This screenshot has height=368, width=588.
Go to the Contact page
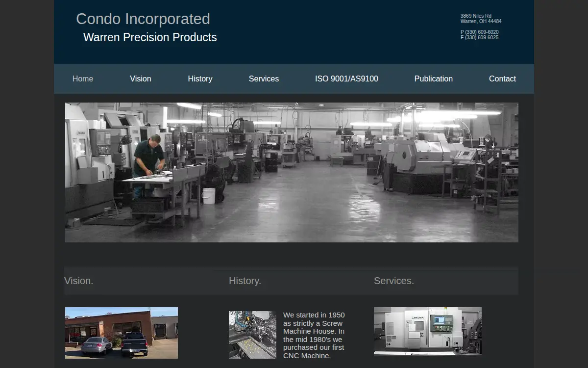(502, 79)
